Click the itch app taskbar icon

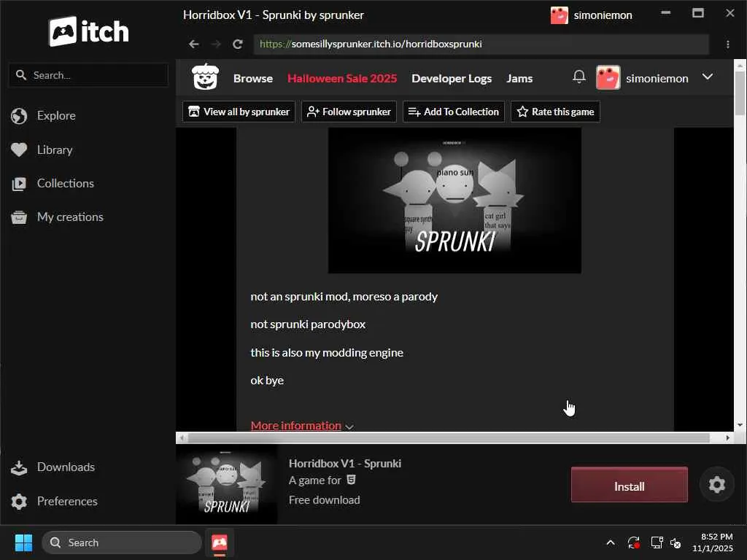point(219,542)
